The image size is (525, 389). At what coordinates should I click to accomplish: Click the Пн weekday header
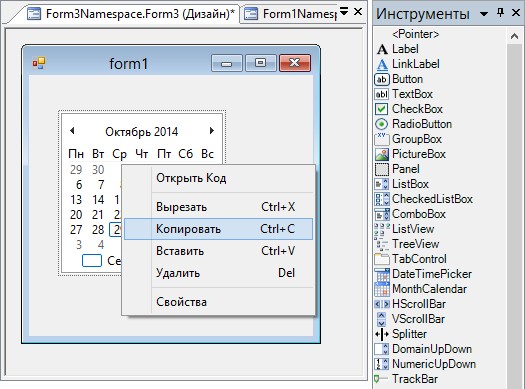point(76,154)
